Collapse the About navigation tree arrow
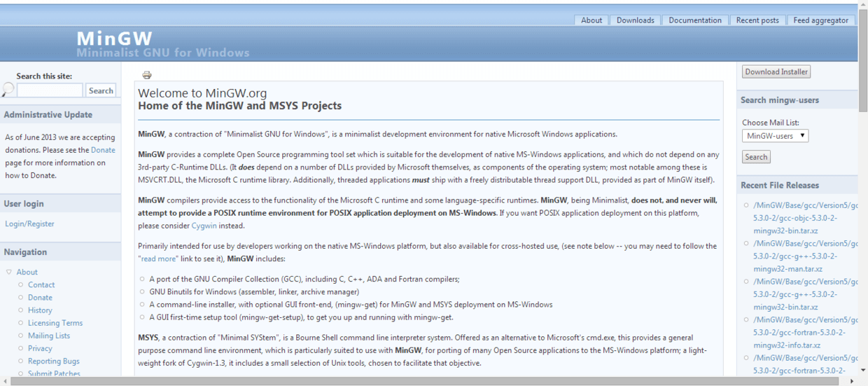868x386 pixels. tap(9, 272)
